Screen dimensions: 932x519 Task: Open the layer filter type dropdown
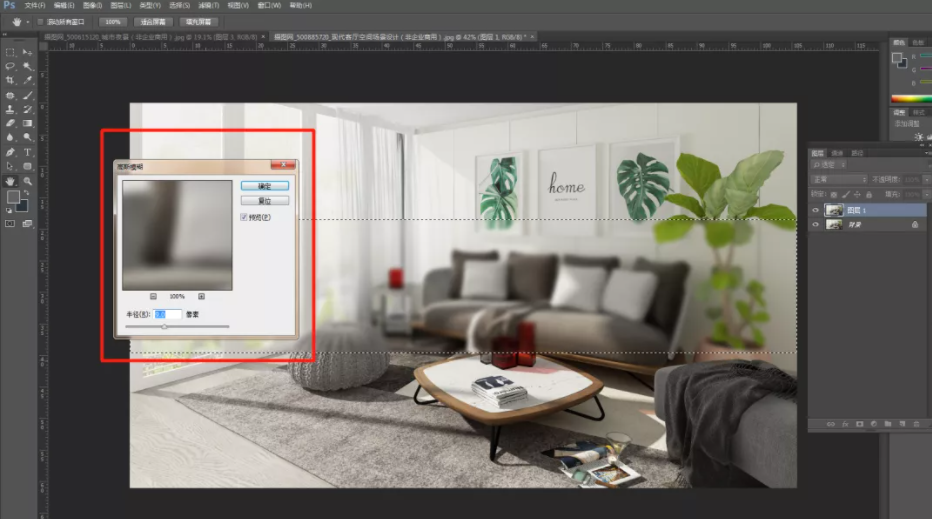(829, 165)
